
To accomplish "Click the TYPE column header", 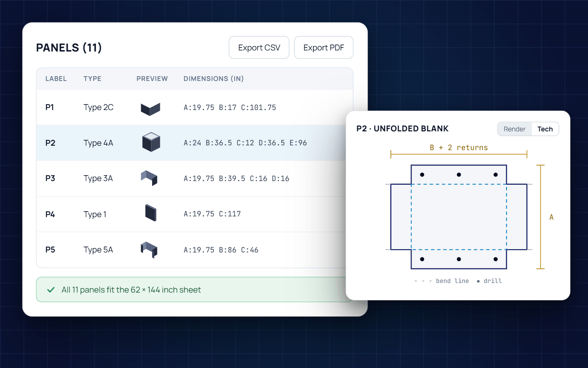I will point(92,79).
